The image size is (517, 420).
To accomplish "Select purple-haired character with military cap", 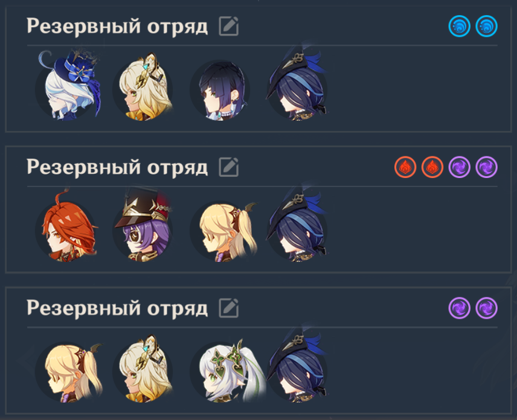I will 143,226.
